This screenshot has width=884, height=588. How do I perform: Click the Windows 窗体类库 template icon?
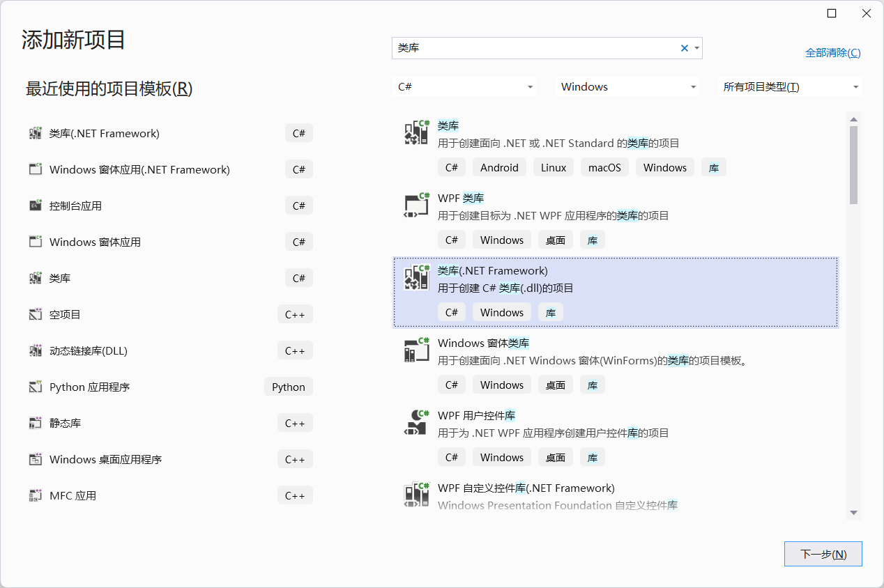416,349
